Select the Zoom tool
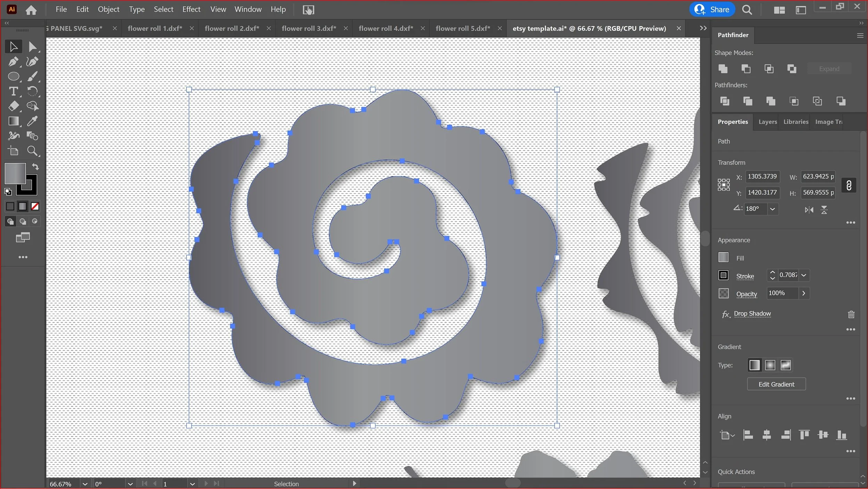This screenshot has width=868, height=489. pos(32,151)
